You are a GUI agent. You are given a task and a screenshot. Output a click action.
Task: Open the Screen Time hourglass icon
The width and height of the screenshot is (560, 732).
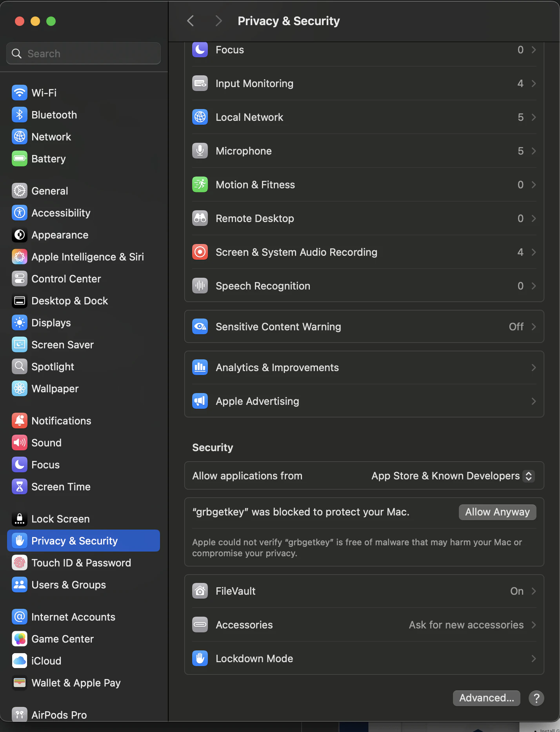(x=20, y=487)
